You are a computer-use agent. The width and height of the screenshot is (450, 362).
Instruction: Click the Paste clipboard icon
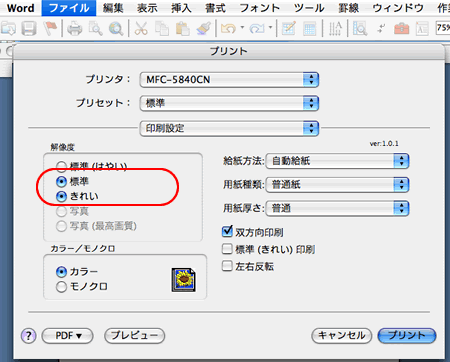click(x=183, y=29)
